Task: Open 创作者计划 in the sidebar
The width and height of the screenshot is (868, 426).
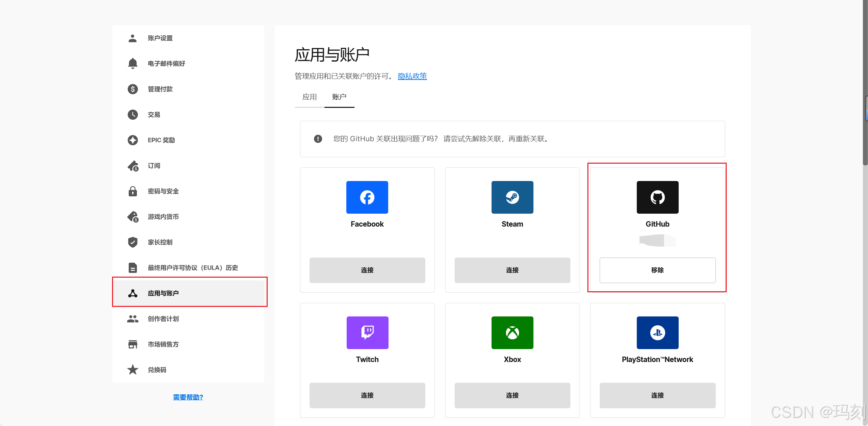Action: pyautogui.click(x=163, y=319)
